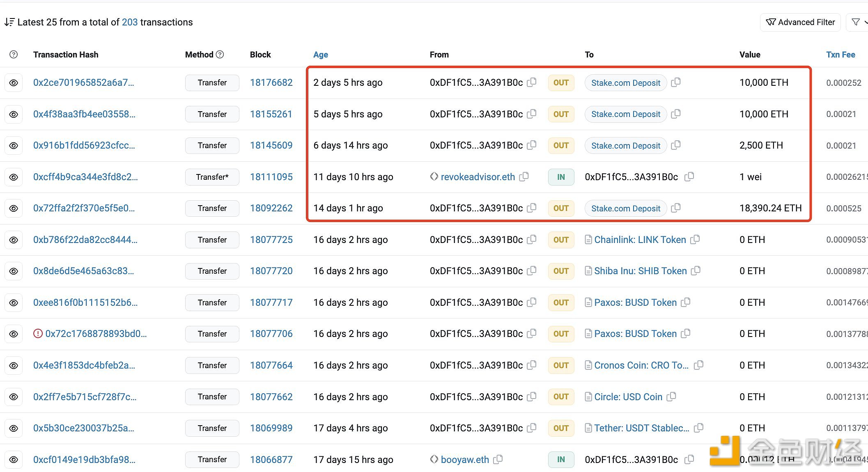Click the IN badge in the revokeadvisor.eth row
The image size is (868, 472).
(561, 177)
